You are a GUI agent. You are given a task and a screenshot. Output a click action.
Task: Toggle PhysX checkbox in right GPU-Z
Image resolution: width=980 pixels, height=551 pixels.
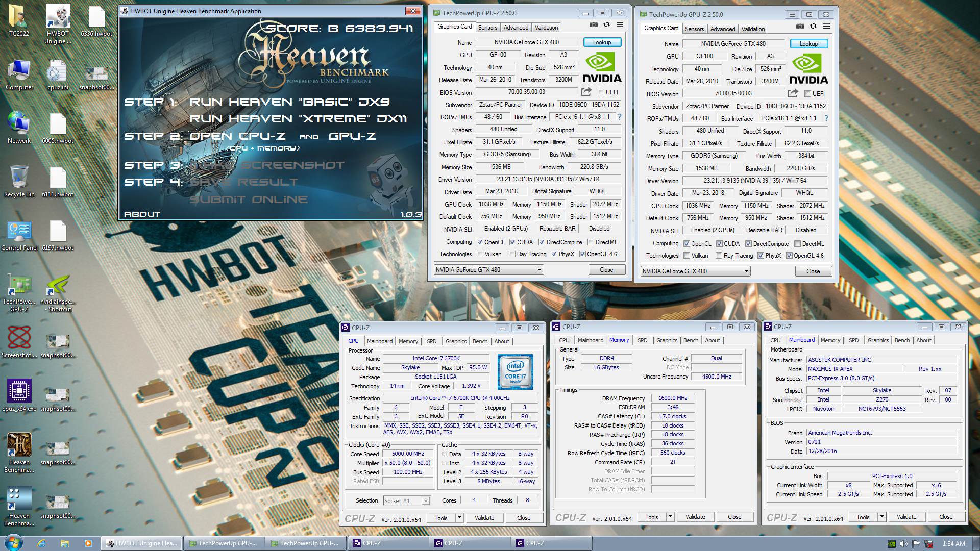point(761,256)
